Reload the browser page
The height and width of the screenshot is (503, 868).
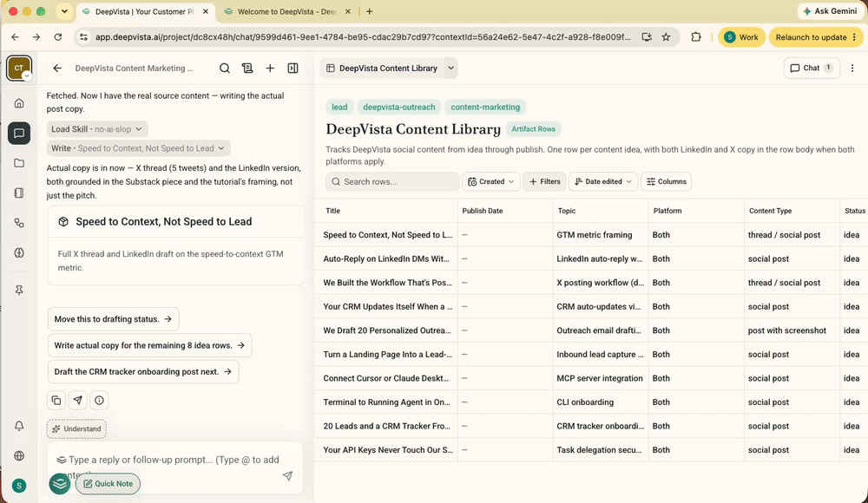tap(57, 37)
